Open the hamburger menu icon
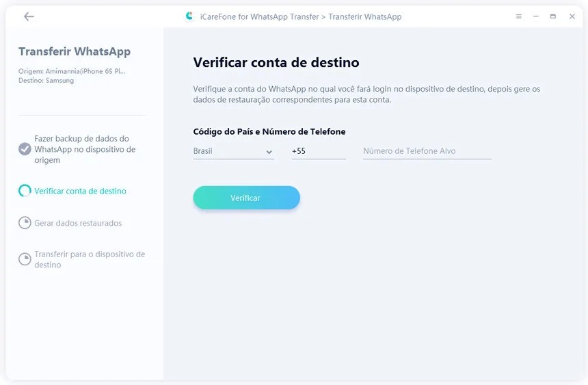The height and width of the screenshot is (385, 588). (519, 16)
